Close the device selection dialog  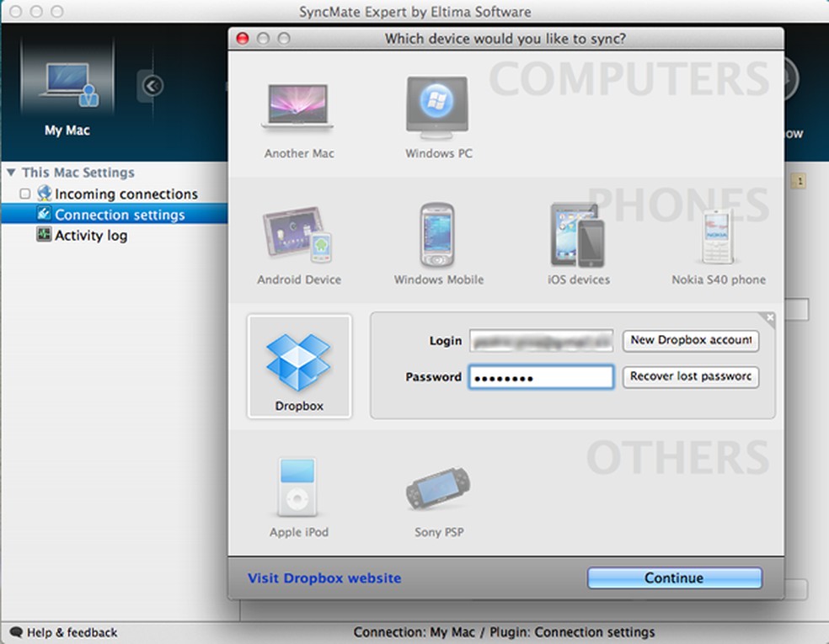[242, 39]
